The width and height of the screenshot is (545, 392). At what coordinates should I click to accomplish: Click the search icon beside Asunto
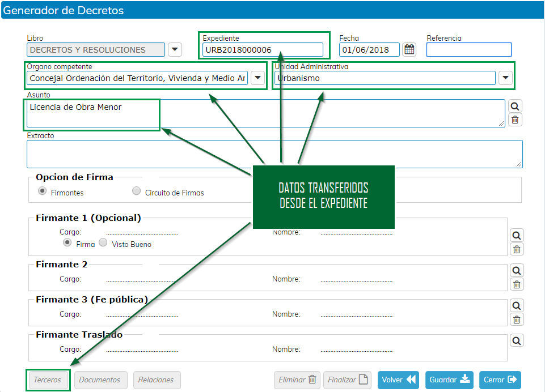(515, 106)
